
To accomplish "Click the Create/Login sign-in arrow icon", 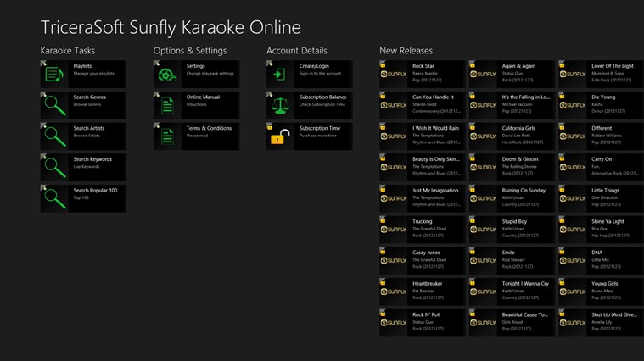I will tap(279, 75).
